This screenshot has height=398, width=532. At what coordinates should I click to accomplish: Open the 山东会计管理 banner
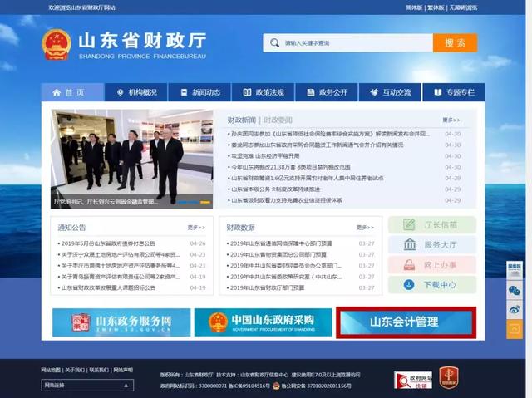(406, 322)
